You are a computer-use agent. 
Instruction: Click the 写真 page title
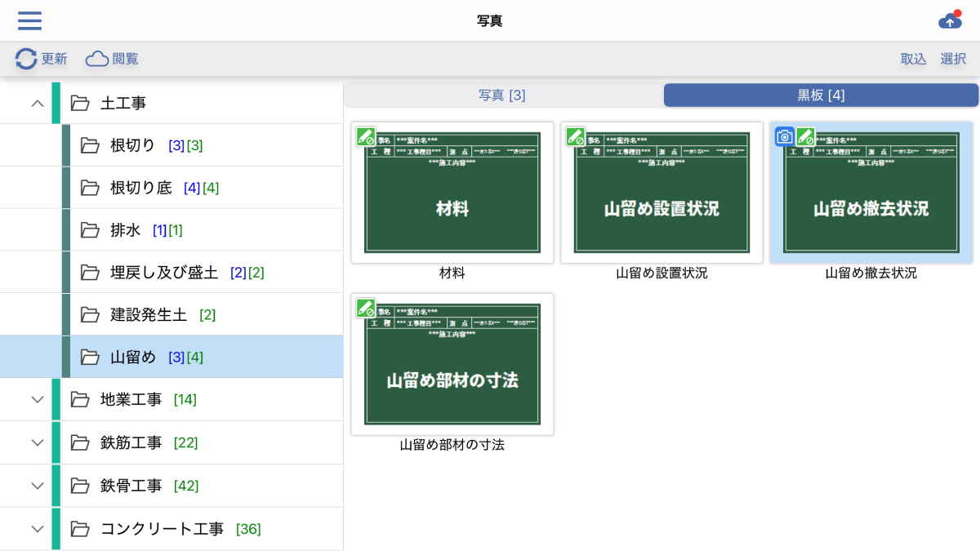tap(490, 20)
